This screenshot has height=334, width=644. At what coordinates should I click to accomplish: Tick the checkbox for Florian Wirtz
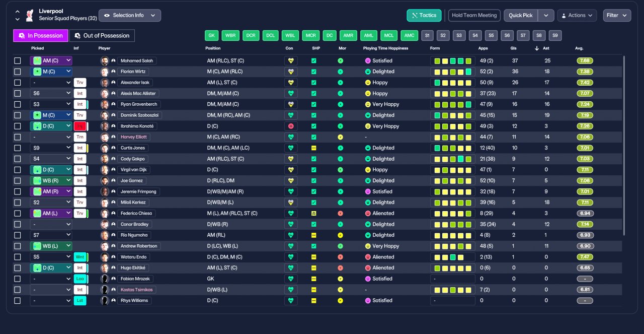[x=18, y=72]
